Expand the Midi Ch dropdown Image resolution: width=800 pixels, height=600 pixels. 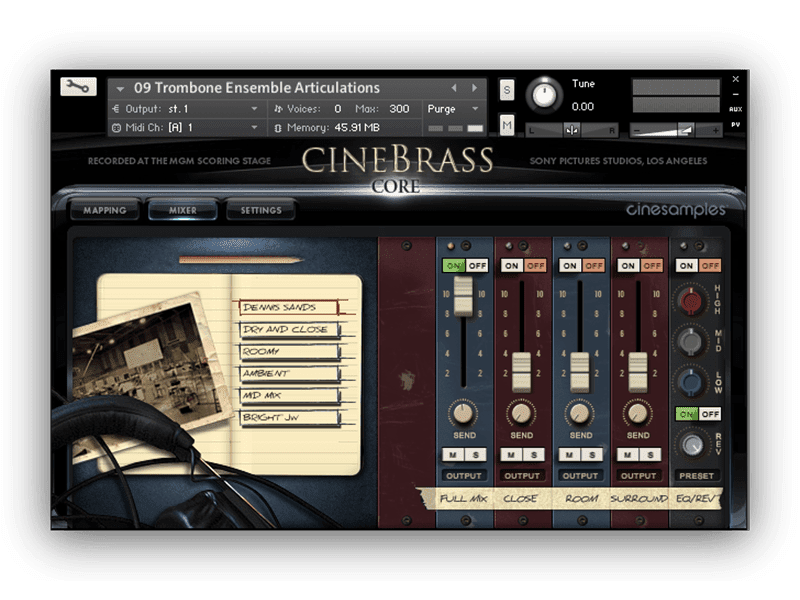(x=254, y=128)
